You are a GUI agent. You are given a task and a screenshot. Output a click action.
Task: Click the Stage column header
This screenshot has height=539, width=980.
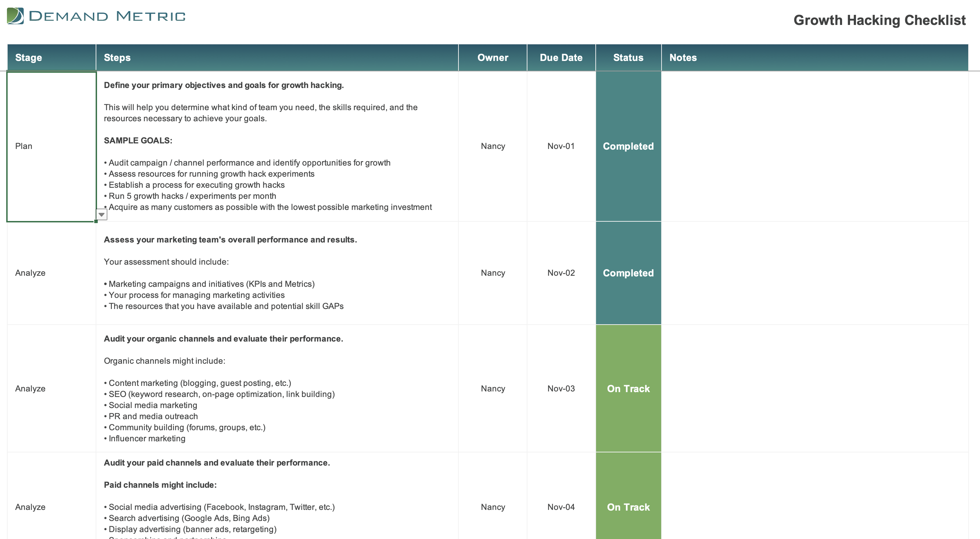[x=51, y=58]
